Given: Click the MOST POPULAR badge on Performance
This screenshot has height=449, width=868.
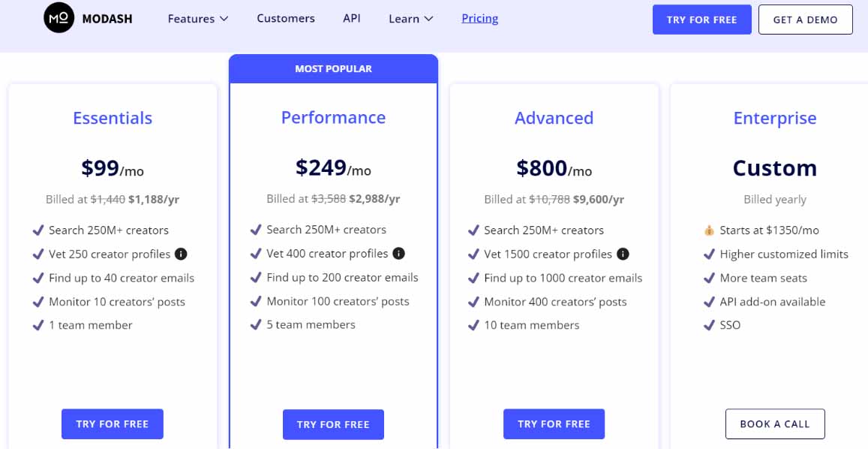Looking at the screenshot, I should click(x=333, y=68).
